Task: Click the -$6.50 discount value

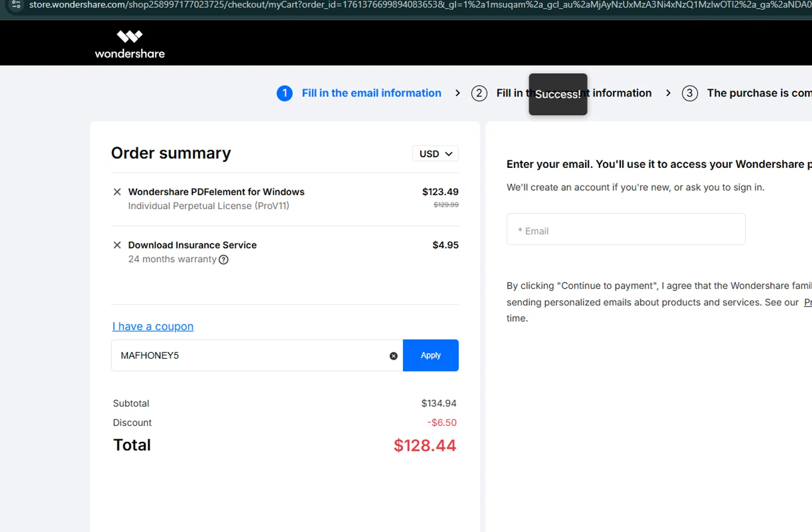Action: (442, 423)
